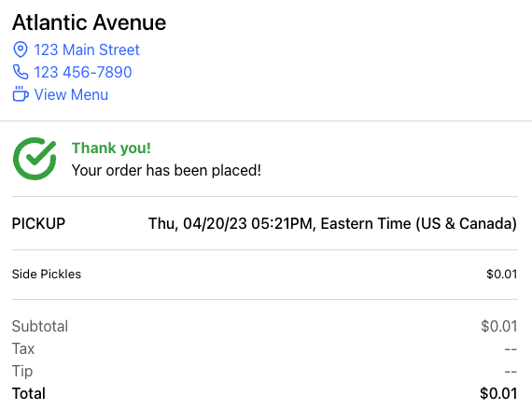Click the PICKUP label
532x410 pixels.
pos(38,223)
